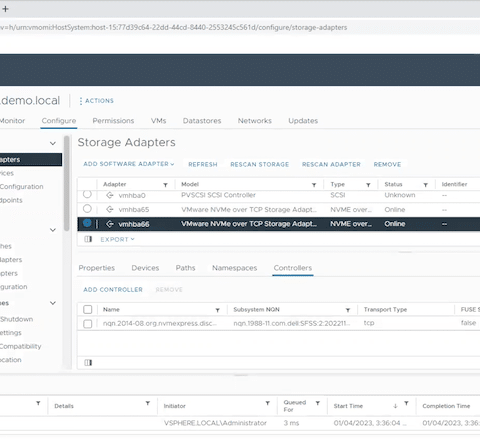Open the Export dropdown
The image size is (480, 445).
[117, 239]
